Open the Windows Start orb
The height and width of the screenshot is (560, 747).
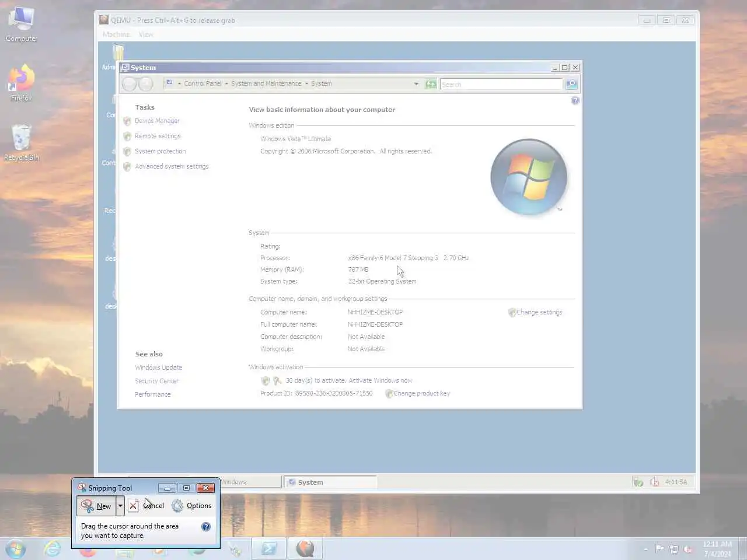tap(15, 549)
